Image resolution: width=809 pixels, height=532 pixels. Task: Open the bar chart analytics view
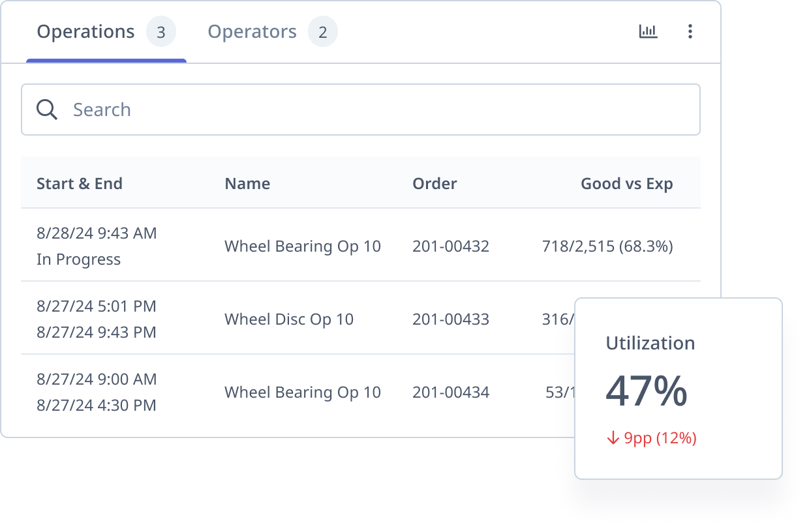pos(648,31)
